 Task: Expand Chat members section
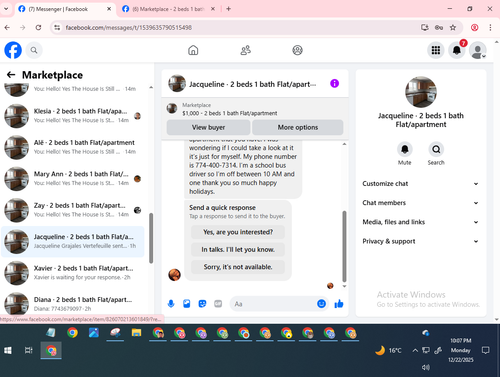(421, 203)
